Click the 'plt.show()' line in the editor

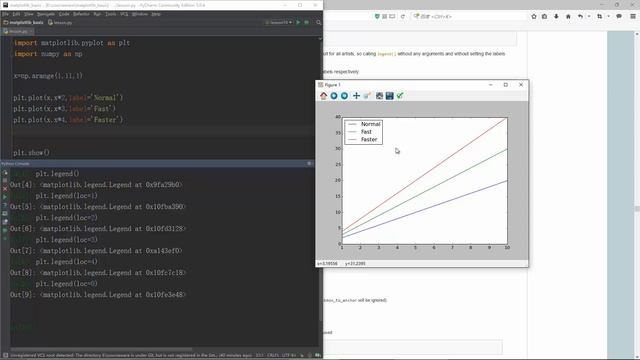coord(31,153)
